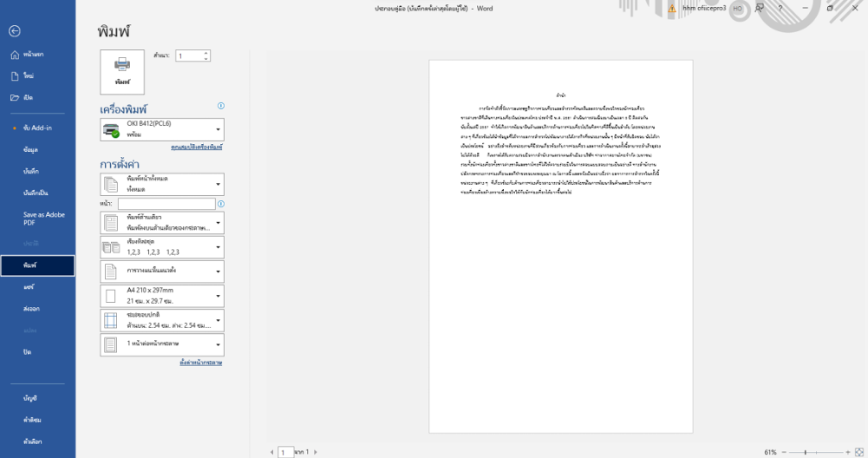Click the zoom out minus button

tap(784, 452)
